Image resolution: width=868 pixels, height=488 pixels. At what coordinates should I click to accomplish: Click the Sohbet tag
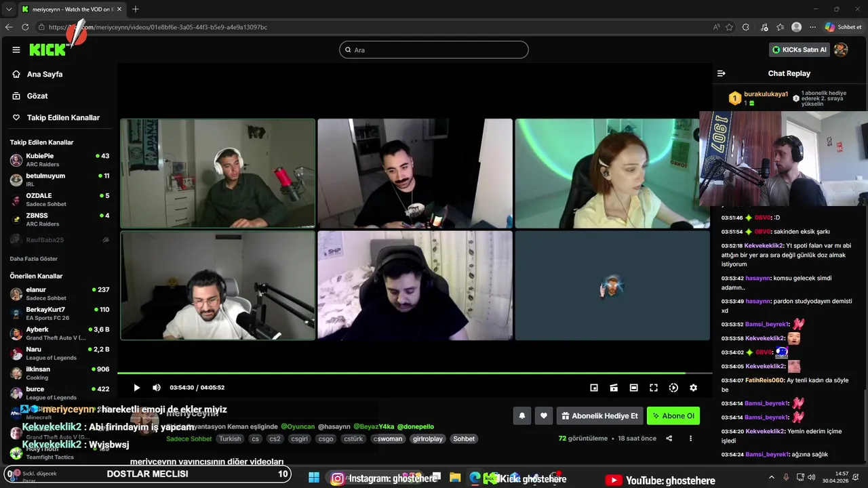pyautogui.click(x=464, y=439)
